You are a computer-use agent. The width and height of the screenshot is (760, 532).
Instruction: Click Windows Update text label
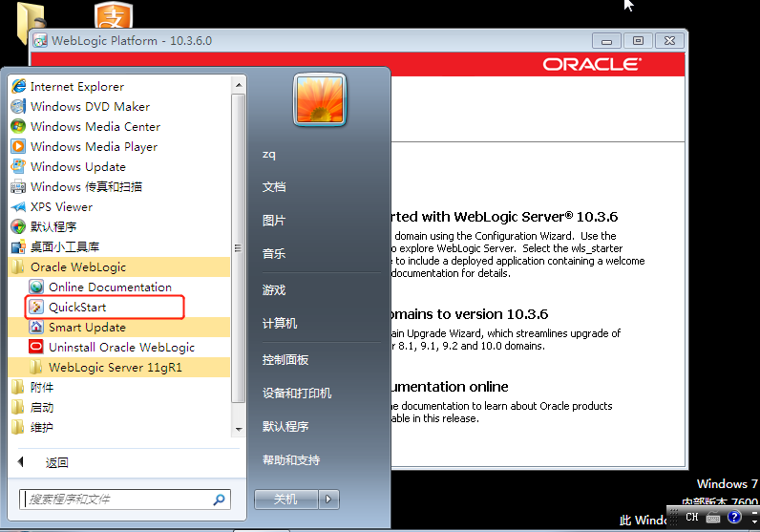pyautogui.click(x=78, y=167)
